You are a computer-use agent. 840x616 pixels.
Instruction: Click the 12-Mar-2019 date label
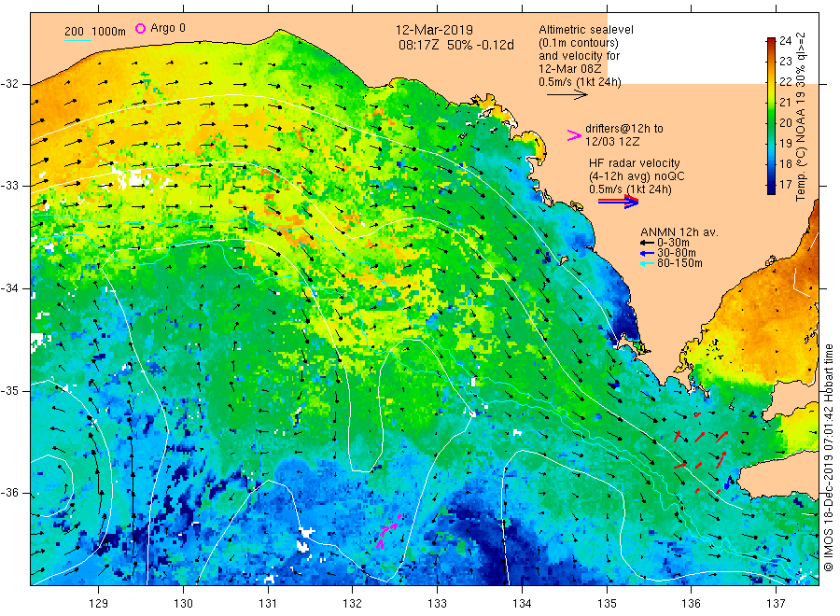tap(434, 30)
